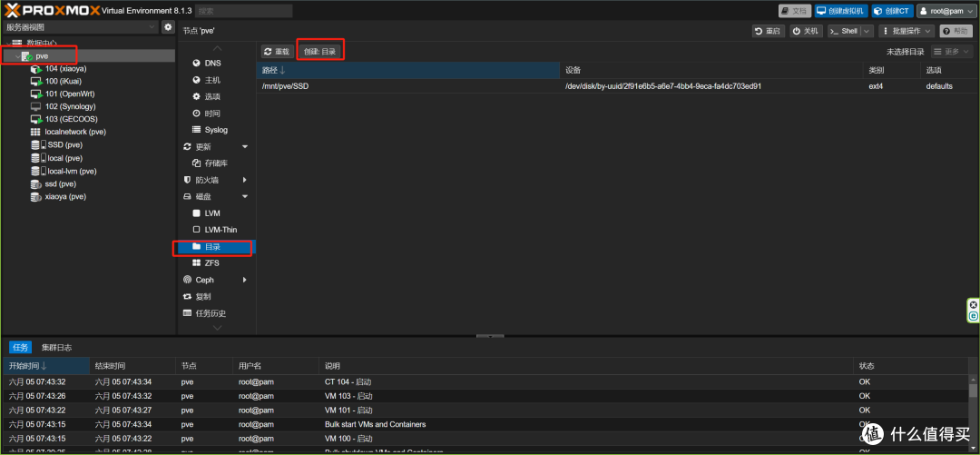Click the 文档 documentation button
The width and height of the screenshot is (980, 455).
[795, 11]
